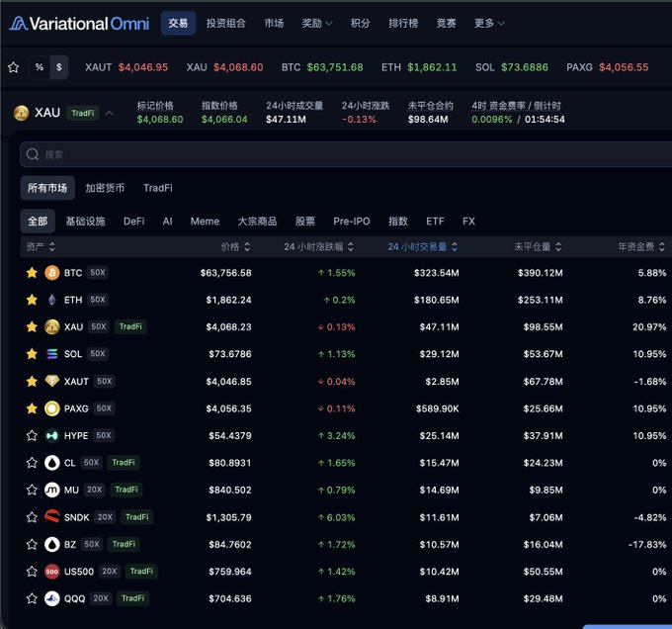Filter by Meme category
The height and width of the screenshot is (629, 672).
click(x=205, y=222)
